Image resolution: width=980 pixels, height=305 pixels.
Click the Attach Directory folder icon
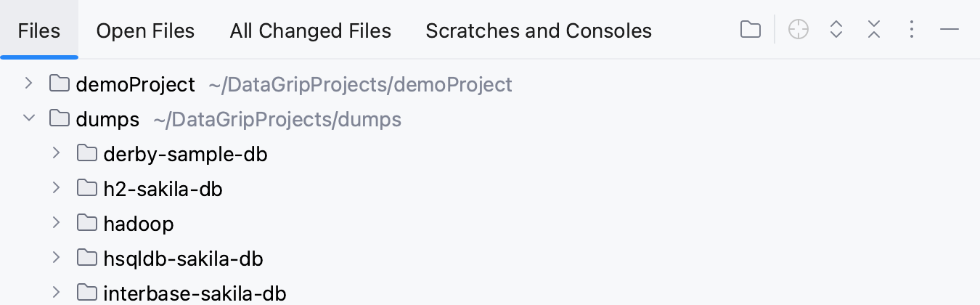point(751,30)
